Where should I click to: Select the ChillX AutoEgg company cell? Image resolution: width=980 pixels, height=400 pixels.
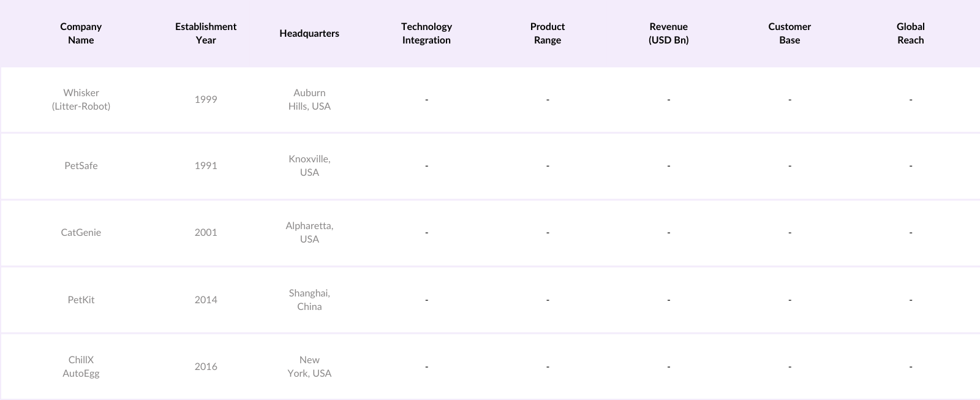[81, 366]
